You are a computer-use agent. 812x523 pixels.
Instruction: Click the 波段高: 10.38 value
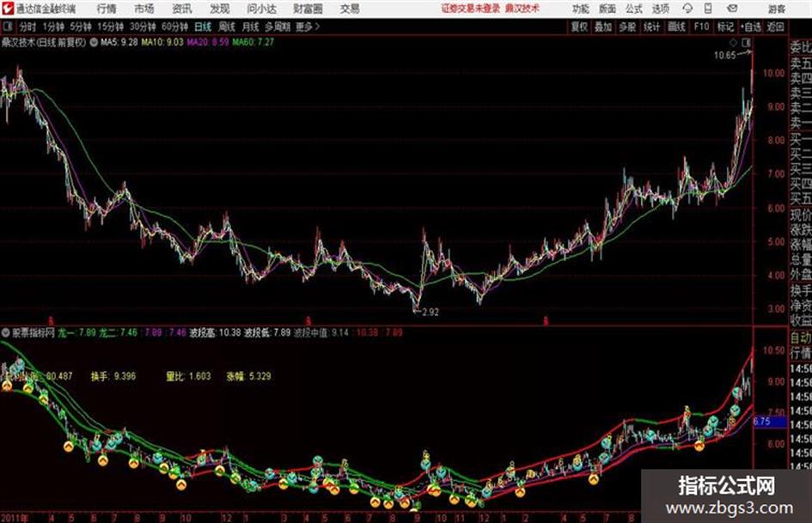(215, 332)
